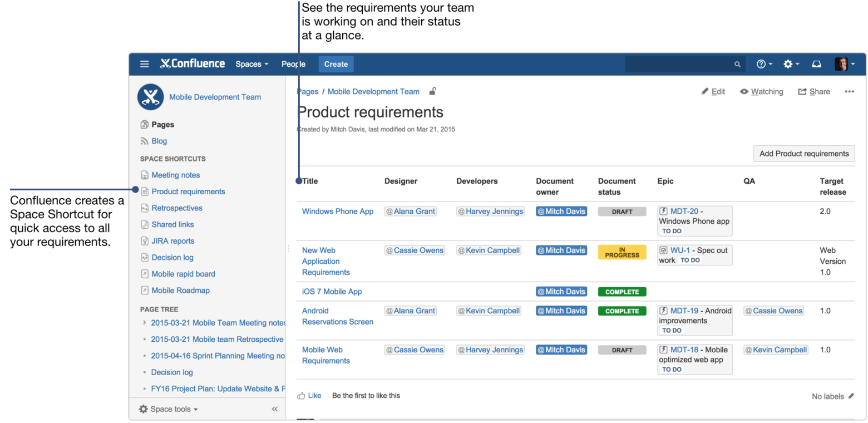Open the Windows Phone App page
868x423 pixels.
(x=338, y=211)
